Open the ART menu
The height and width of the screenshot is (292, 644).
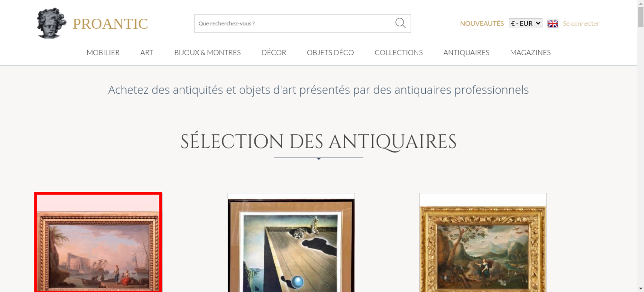pos(147,52)
